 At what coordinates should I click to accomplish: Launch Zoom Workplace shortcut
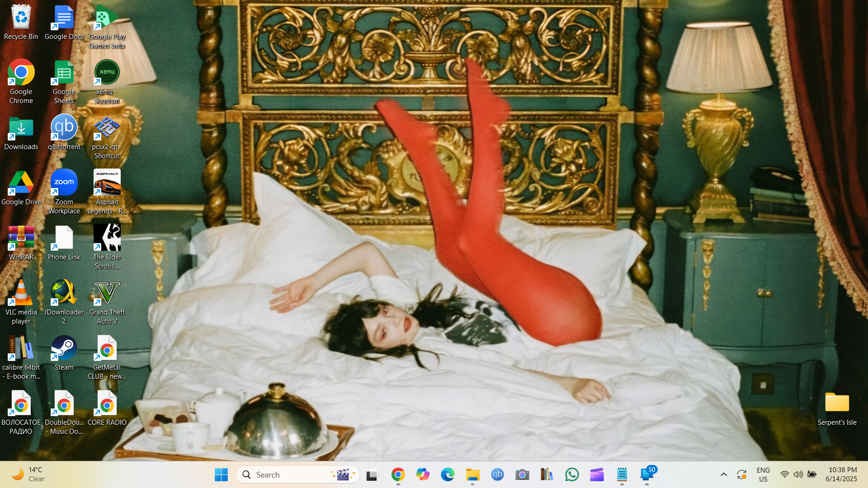(x=64, y=192)
